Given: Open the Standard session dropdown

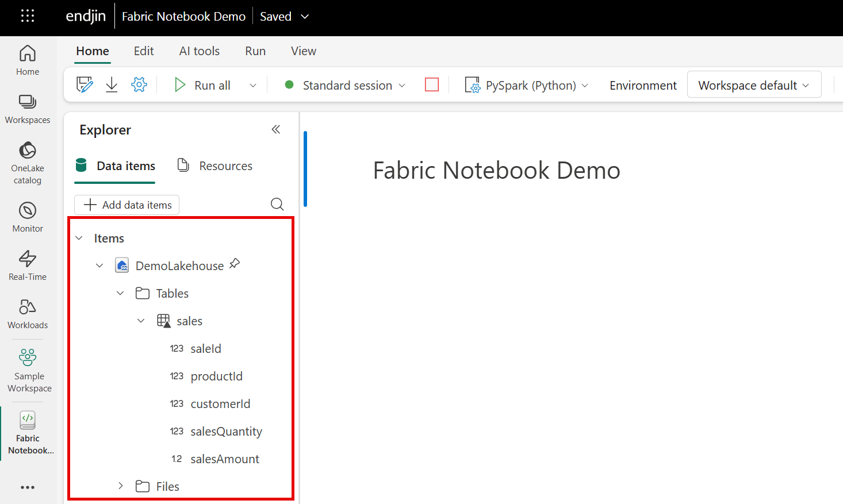Looking at the screenshot, I should [x=346, y=85].
